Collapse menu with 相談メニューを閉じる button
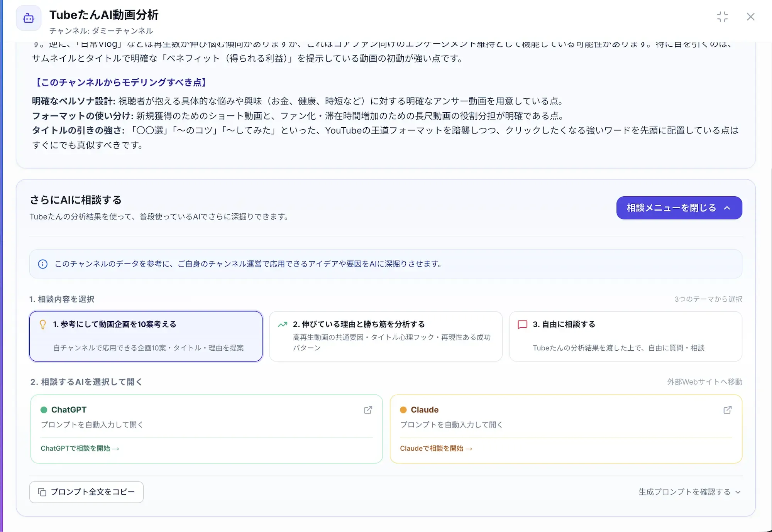 pyautogui.click(x=679, y=208)
